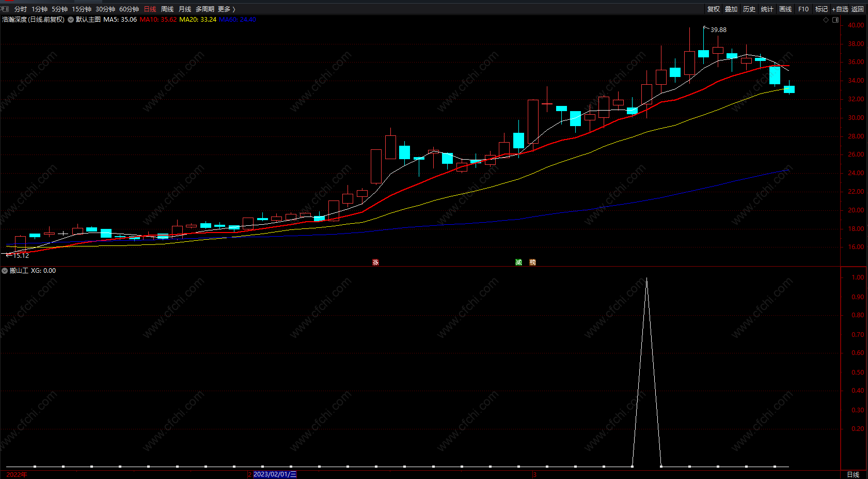868x479 pixels.
Task: Click the 默认主图 label
Action: point(88,20)
